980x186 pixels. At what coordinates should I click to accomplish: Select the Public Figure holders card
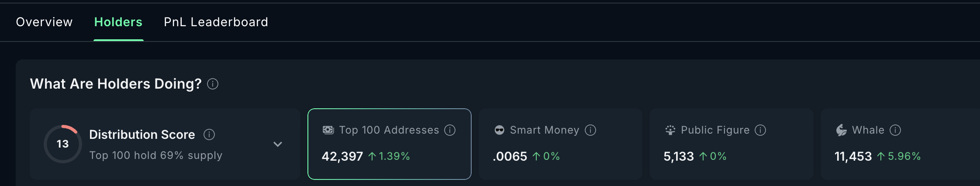(731, 144)
